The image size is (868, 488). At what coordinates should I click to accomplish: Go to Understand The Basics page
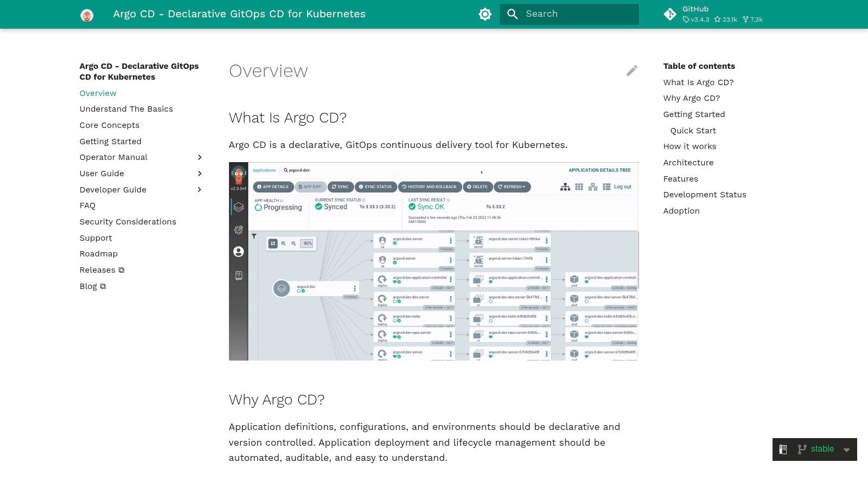click(126, 109)
